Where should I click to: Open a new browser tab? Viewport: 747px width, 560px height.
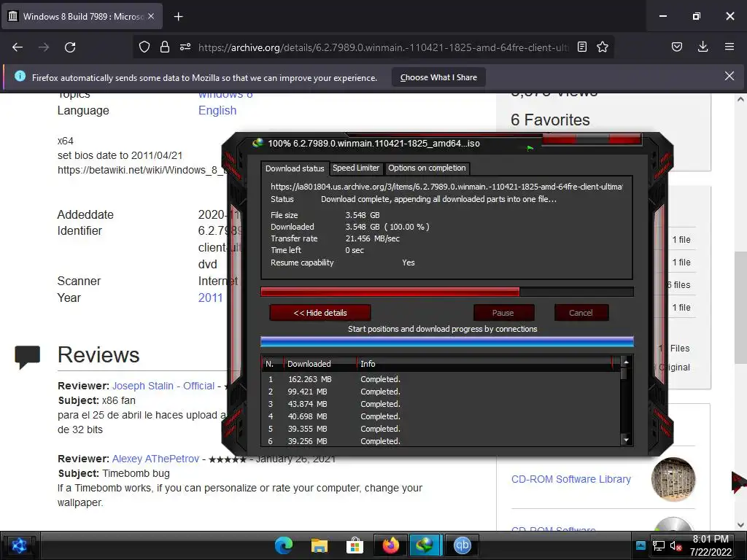[x=178, y=17]
